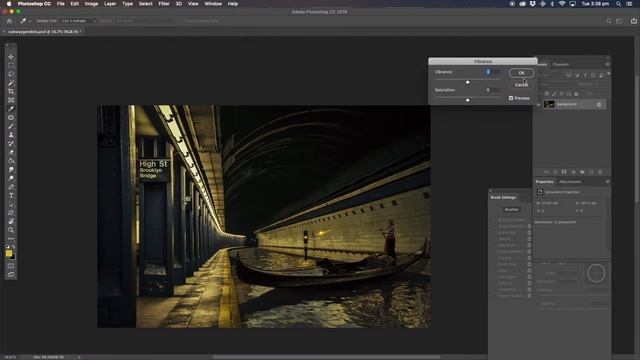Image resolution: width=640 pixels, height=360 pixels.
Task: Select the Rectangle shape tool
Action: point(11,213)
